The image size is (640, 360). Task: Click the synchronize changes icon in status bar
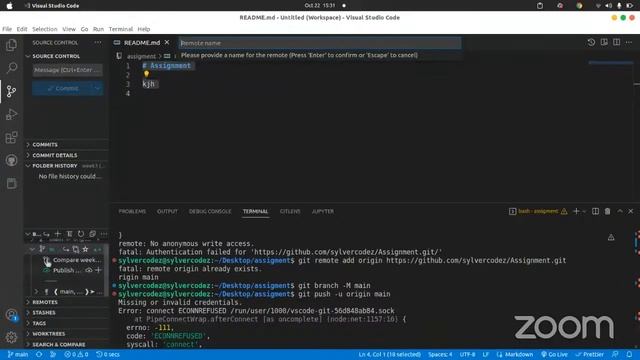pyautogui.click(x=39, y=355)
